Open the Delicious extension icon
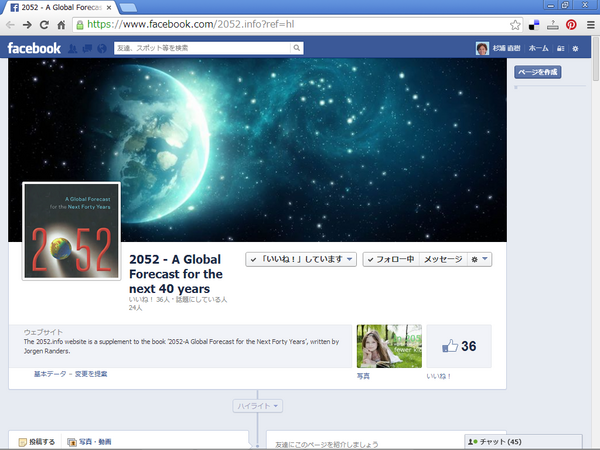 (534, 25)
